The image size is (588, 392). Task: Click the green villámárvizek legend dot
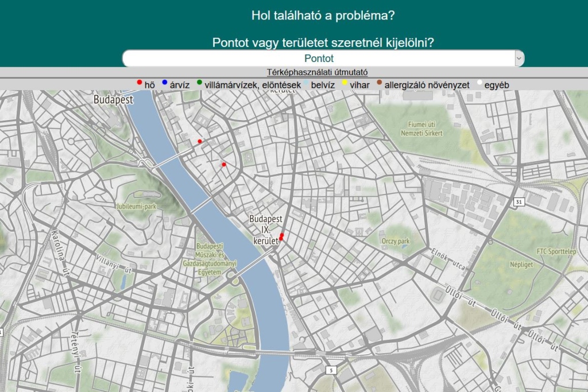(199, 82)
